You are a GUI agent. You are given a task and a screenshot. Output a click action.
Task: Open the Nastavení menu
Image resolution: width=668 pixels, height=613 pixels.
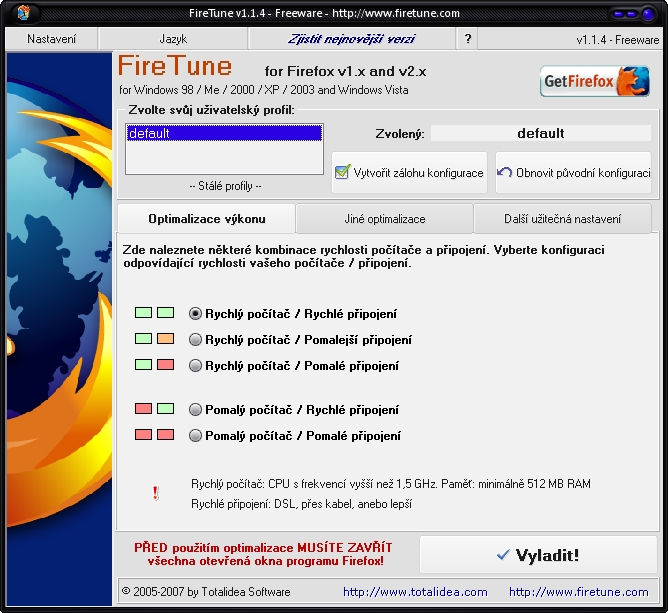click(x=52, y=39)
